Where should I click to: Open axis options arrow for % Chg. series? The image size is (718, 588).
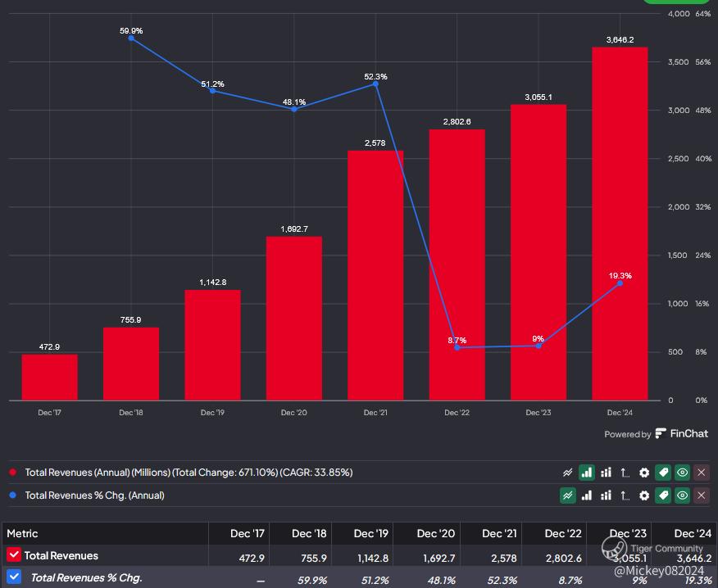[625, 495]
